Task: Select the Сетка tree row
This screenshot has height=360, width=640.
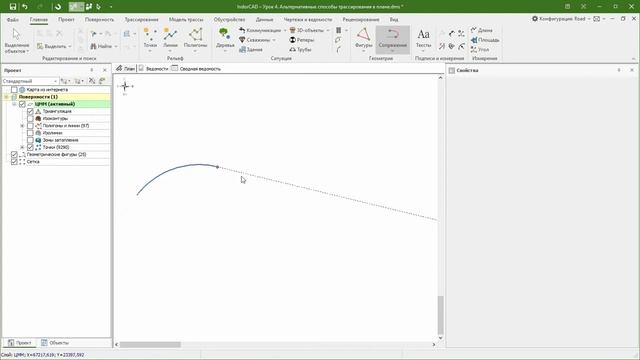Action: tap(56, 162)
